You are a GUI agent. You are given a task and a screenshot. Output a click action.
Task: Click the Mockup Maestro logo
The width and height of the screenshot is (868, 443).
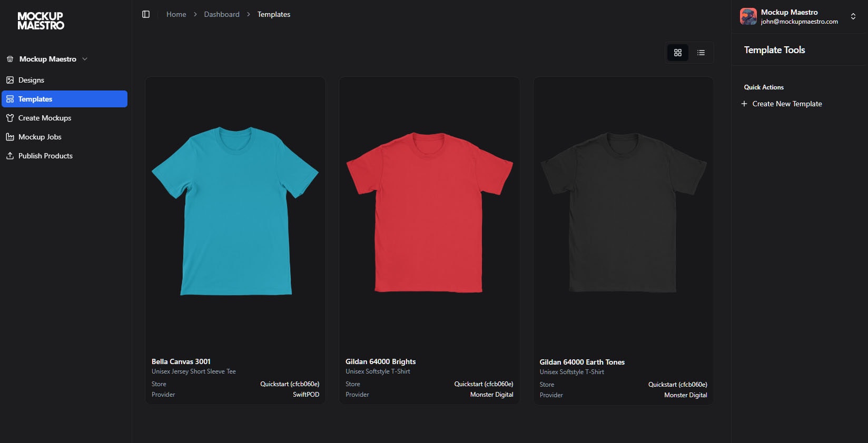tap(41, 21)
